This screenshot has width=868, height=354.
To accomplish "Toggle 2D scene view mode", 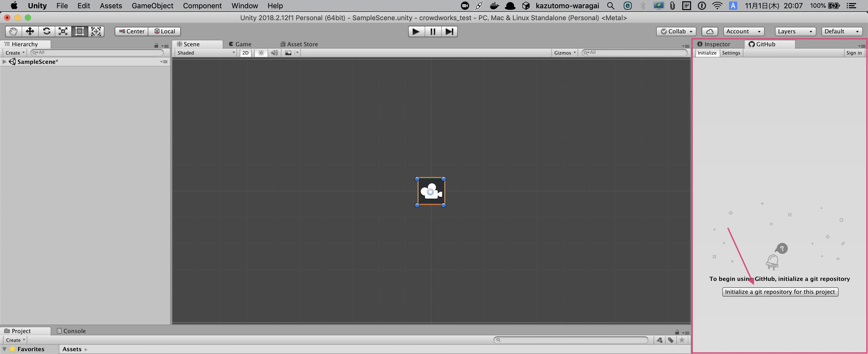I will (245, 53).
